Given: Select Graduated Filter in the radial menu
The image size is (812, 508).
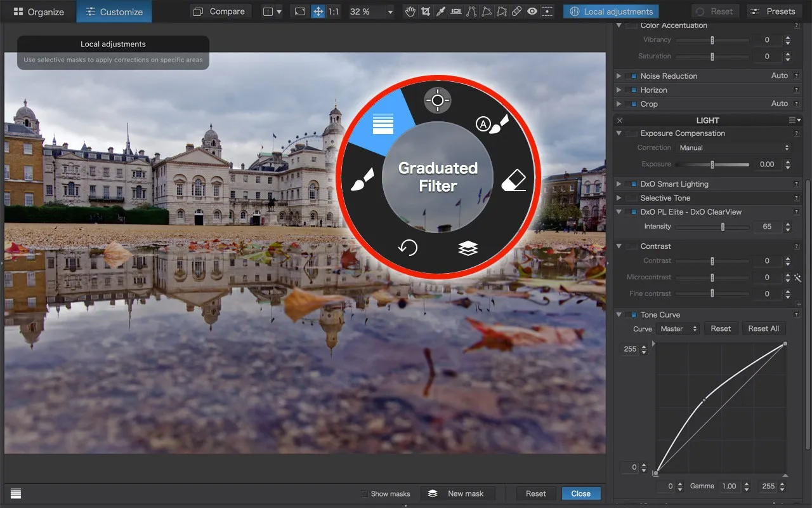Looking at the screenshot, I should click(x=383, y=123).
